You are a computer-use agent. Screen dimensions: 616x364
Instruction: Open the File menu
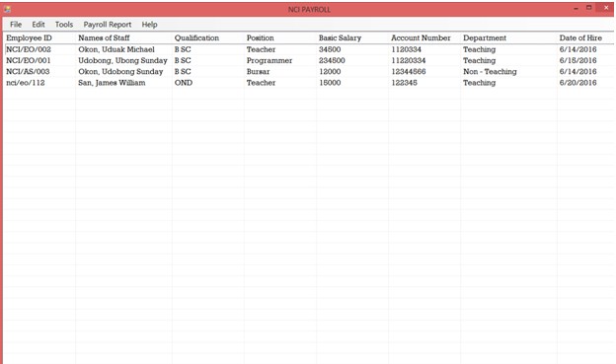[x=16, y=25]
